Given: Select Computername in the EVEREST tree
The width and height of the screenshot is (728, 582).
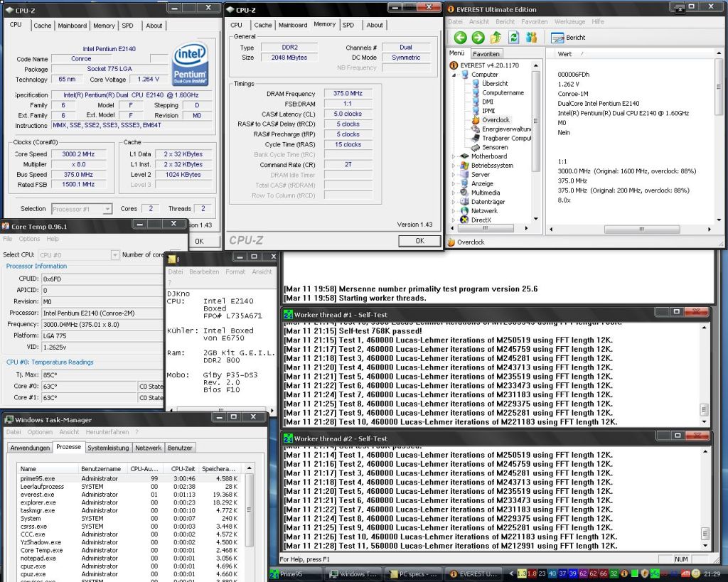Looking at the screenshot, I should click(x=503, y=93).
